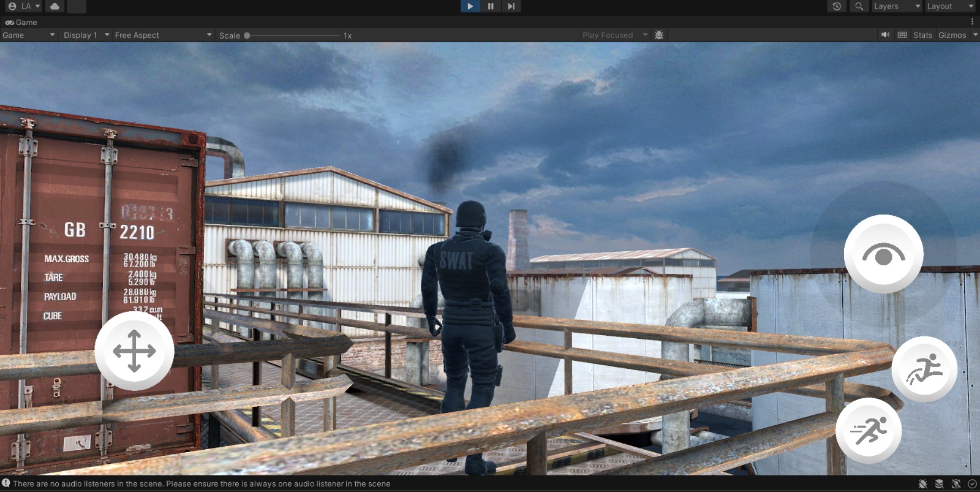Pause the game with Pause button
Viewport: 980px width, 492px height.
click(x=491, y=6)
